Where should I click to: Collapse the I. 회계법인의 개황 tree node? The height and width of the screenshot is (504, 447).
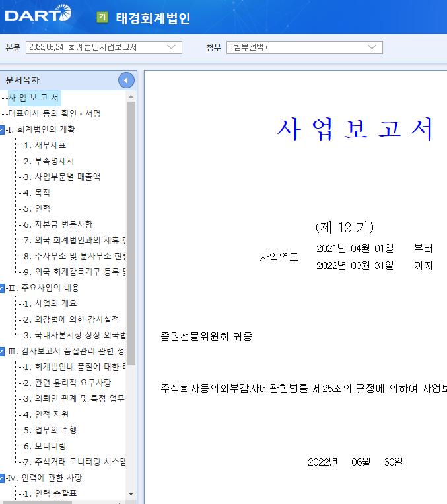click(2, 130)
